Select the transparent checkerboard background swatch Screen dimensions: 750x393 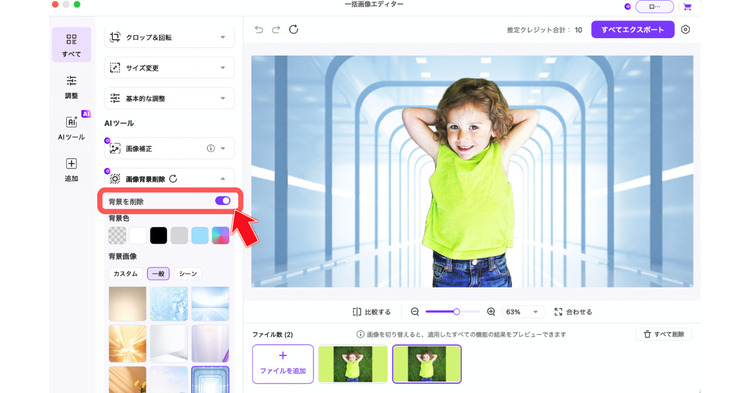(117, 236)
